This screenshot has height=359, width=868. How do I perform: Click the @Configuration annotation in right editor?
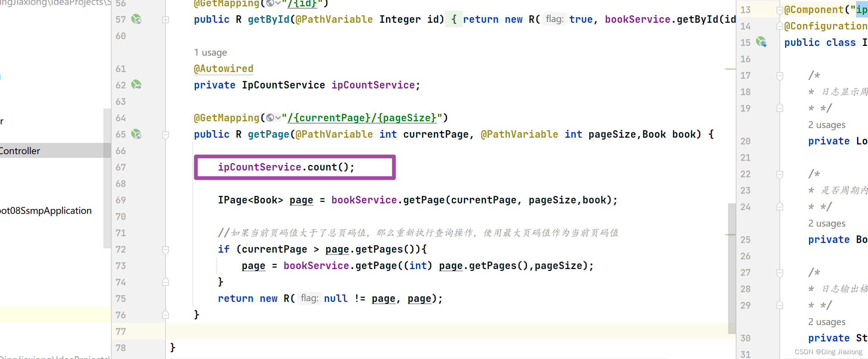826,26
